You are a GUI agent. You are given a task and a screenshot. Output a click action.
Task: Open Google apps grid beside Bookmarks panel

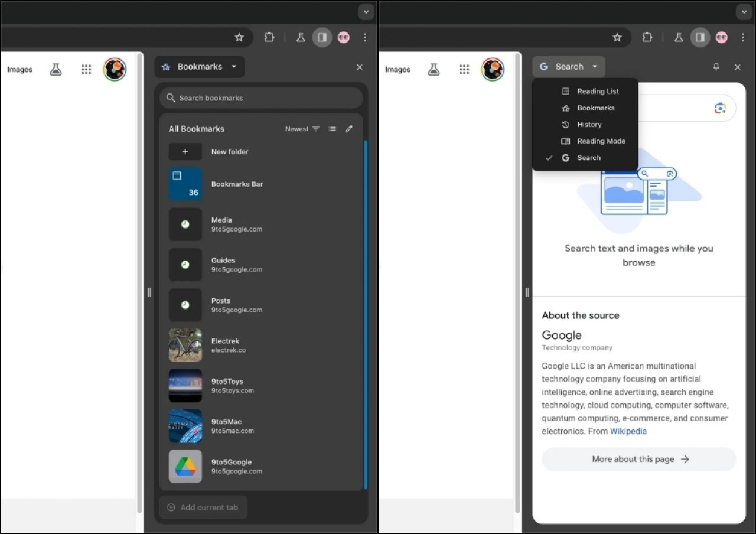(86, 70)
